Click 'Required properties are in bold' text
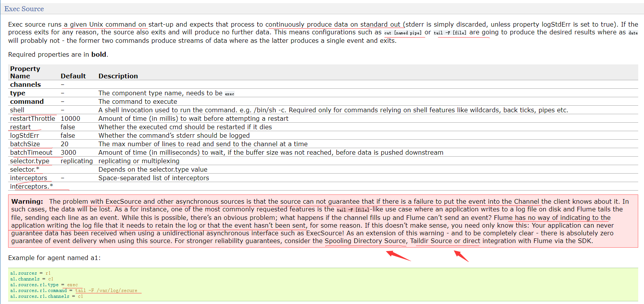The width and height of the screenshot is (644, 304). 58,54
